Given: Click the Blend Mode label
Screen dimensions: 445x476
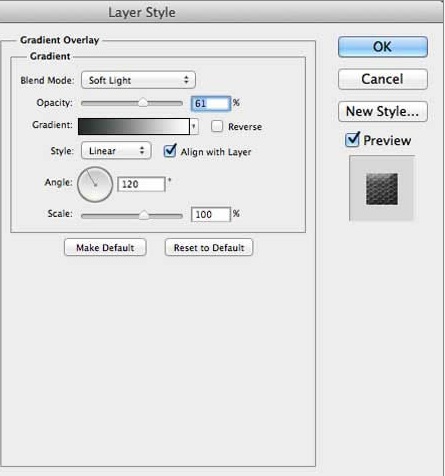Looking at the screenshot, I should tap(47, 80).
